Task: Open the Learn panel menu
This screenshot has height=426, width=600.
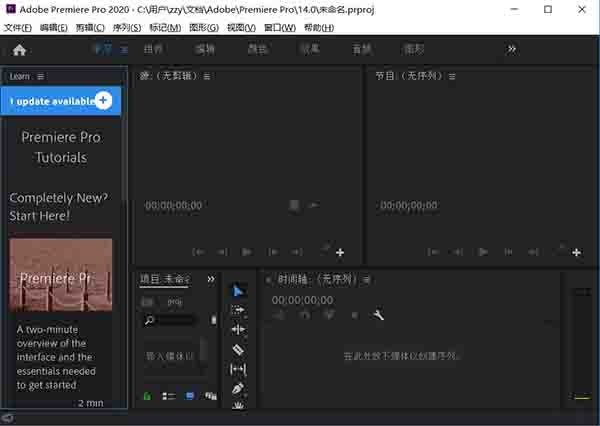Action: click(41, 76)
